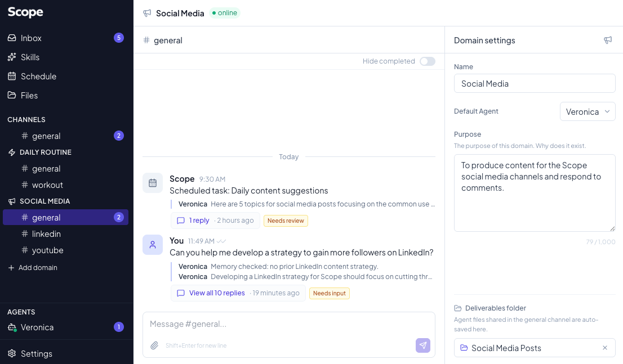
Task: Click the megaphone icon beside Social Media title
Action: point(148,13)
